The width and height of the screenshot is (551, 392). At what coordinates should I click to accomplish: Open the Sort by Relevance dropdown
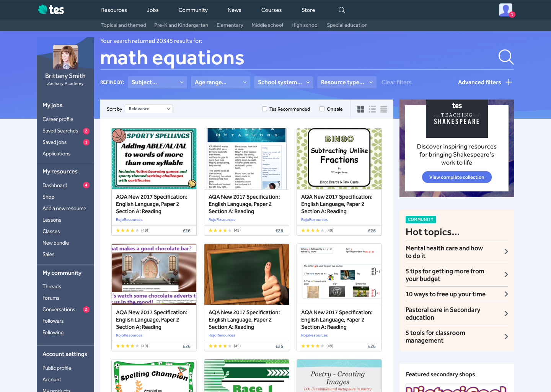(x=149, y=109)
